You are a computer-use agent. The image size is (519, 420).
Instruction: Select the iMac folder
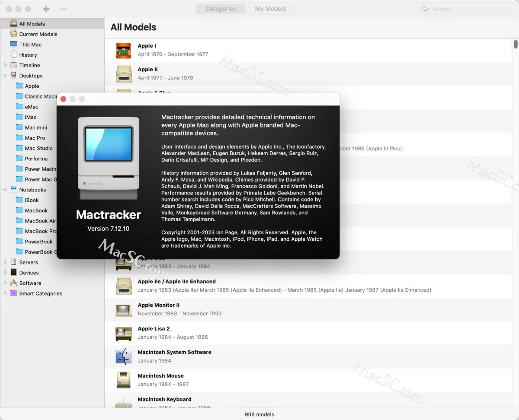30,117
